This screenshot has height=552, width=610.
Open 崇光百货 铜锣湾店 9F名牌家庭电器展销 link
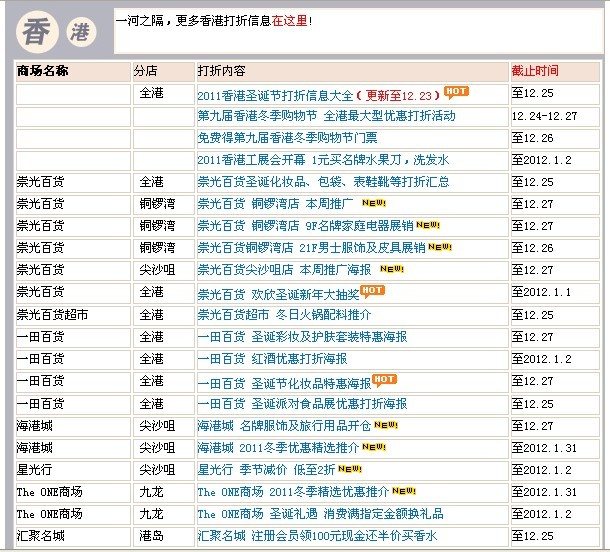click(x=305, y=226)
